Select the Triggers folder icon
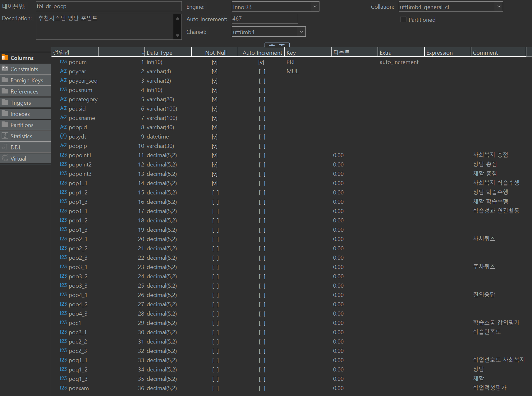 (5, 102)
